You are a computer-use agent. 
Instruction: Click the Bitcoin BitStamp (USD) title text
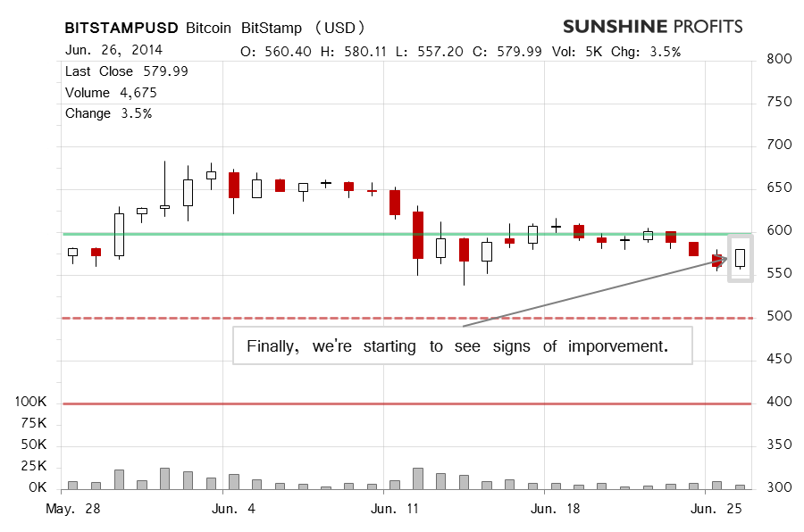click(275, 28)
